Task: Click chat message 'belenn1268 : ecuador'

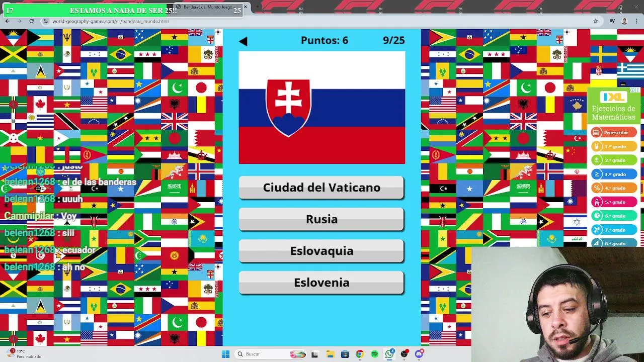Action: [50, 250]
